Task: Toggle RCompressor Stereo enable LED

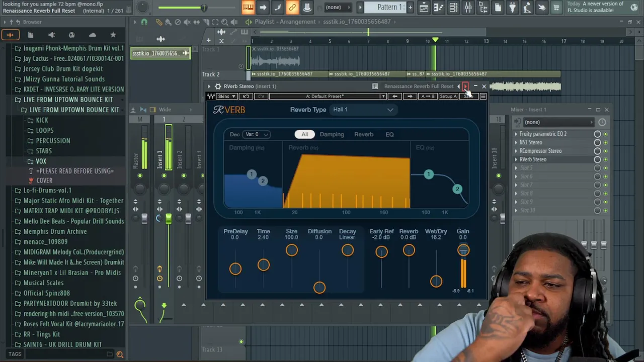Action: pos(605,151)
